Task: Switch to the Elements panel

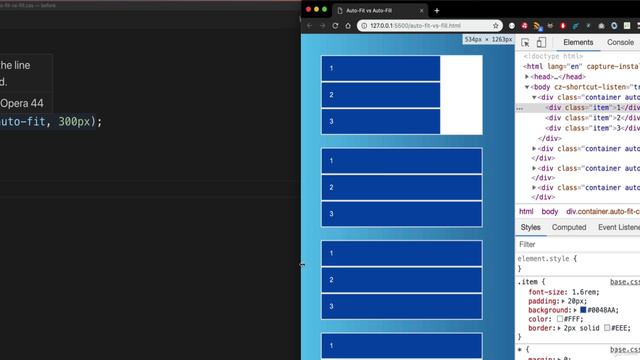Action: click(578, 42)
